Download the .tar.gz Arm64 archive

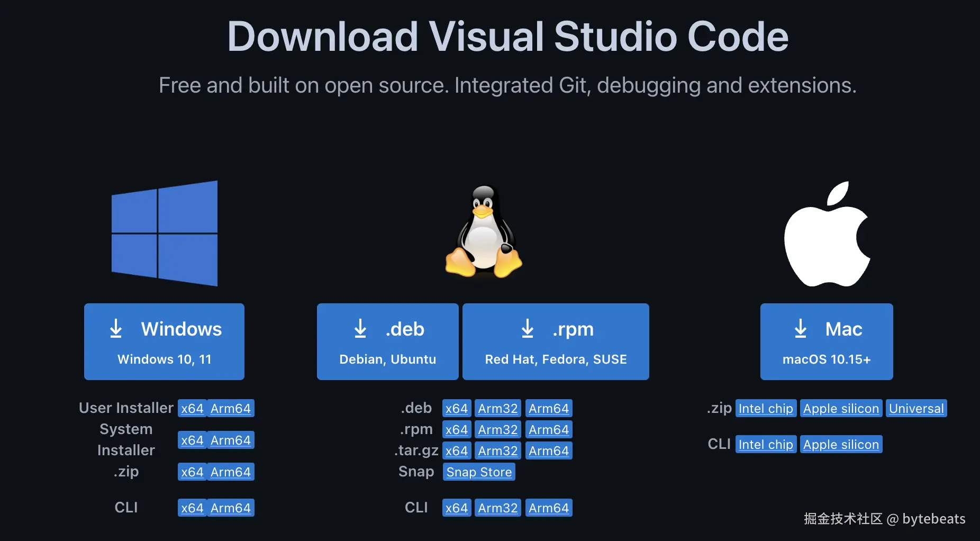tap(549, 451)
